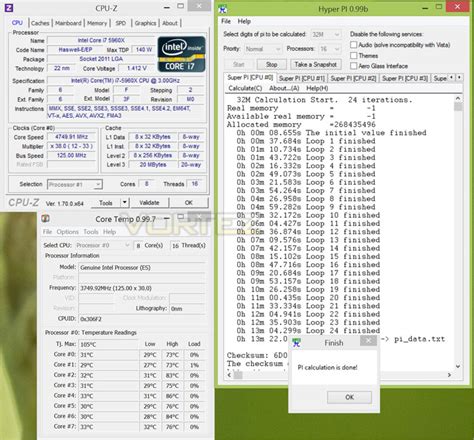This screenshot has height=440, width=474.
Task: Open the About...(A) menu in Super PI
Action: (x=284, y=88)
